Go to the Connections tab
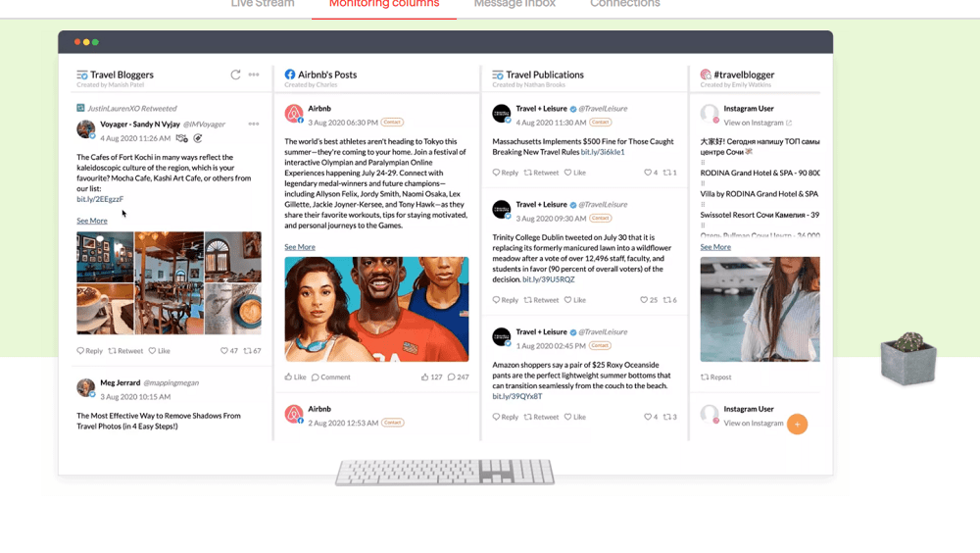 click(625, 4)
